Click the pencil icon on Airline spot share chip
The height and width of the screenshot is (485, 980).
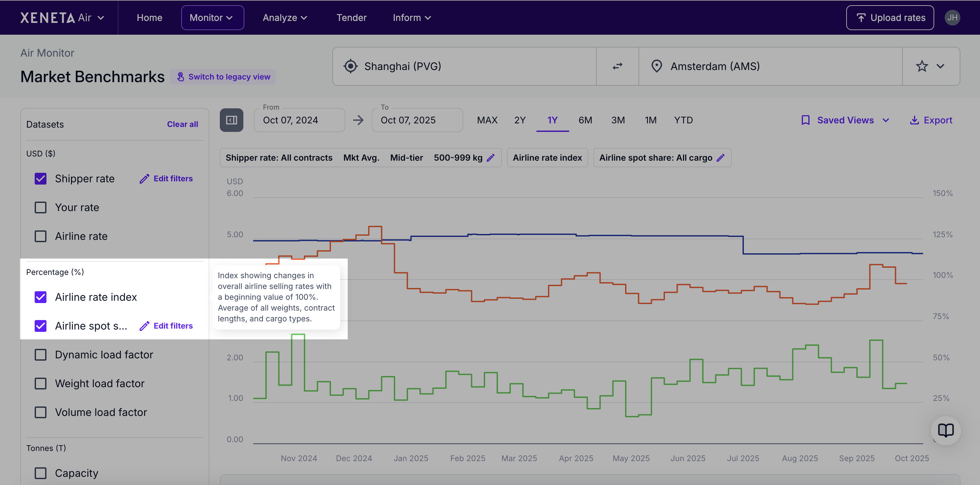point(721,158)
